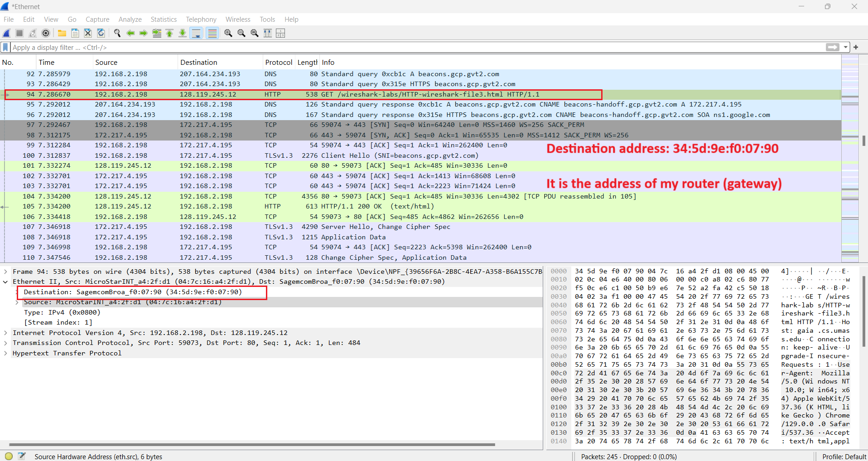Open the Analyze menu
Image resolution: width=868 pixels, height=461 pixels.
[130, 19]
